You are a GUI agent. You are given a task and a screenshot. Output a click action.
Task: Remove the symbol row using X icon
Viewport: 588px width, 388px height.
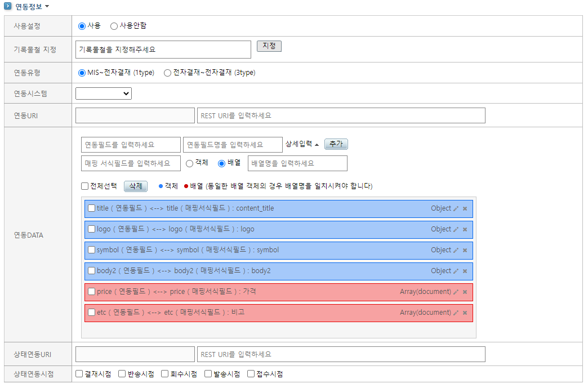(465, 250)
